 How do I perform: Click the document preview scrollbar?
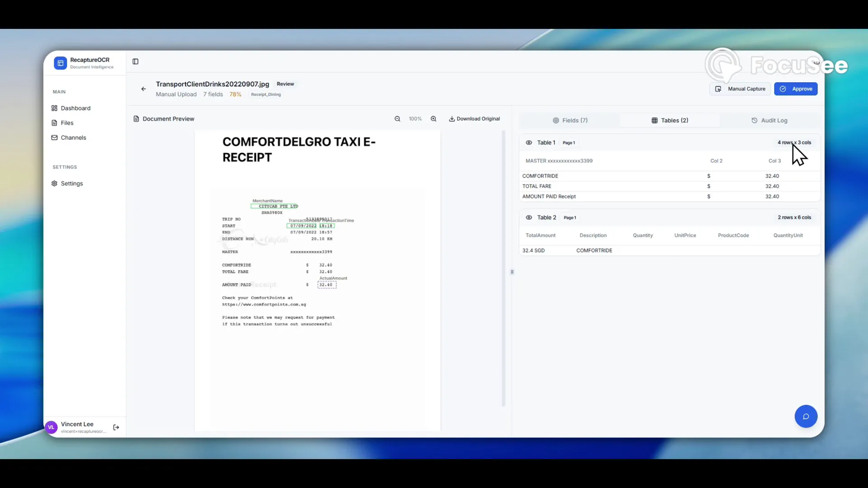pyautogui.click(x=503, y=269)
